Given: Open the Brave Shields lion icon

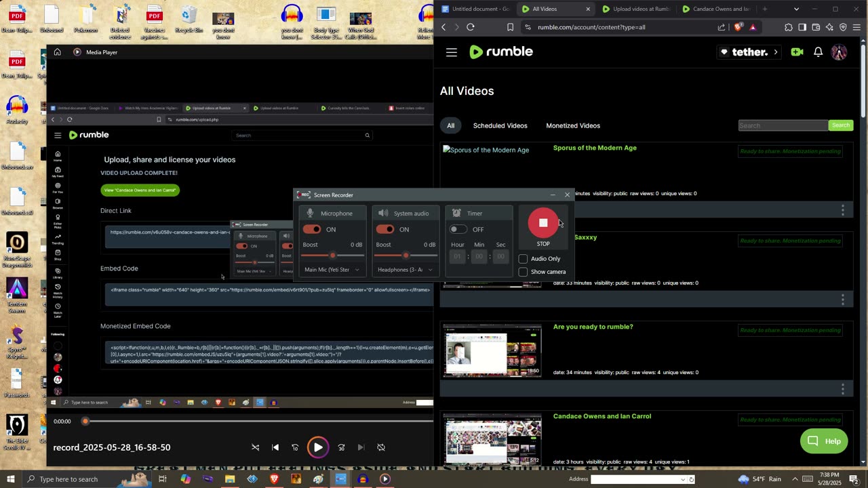Looking at the screenshot, I should [x=738, y=27].
